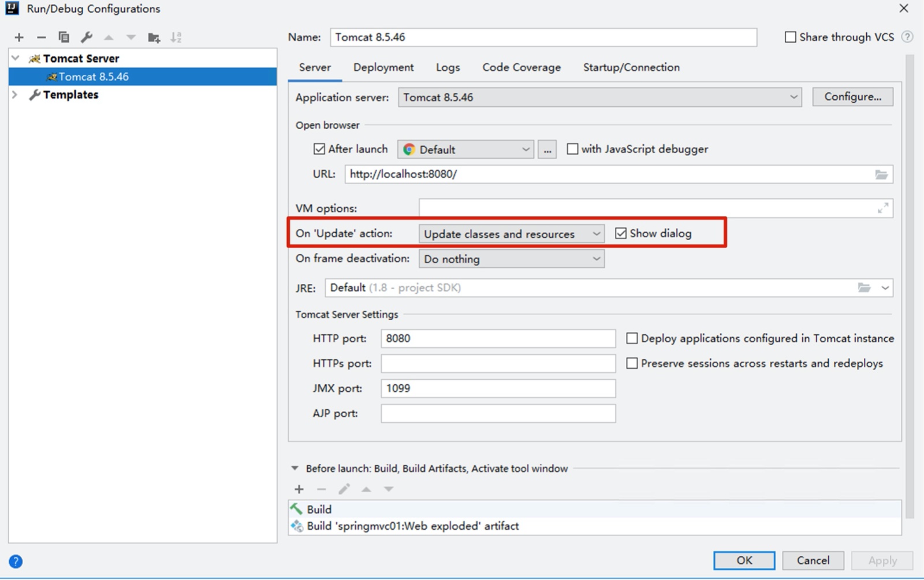Screen dimensions: 924x580
Task: Click the Name input field
Action: 543,37
